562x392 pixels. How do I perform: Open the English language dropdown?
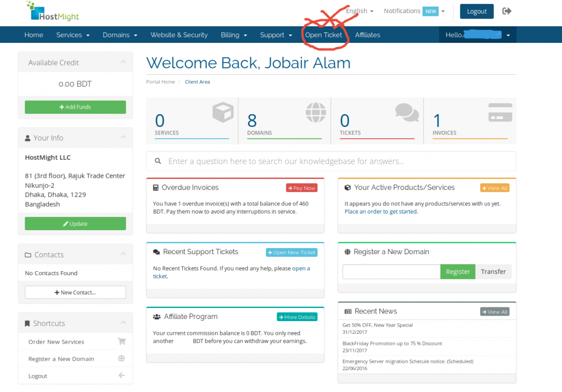(359, 11)
